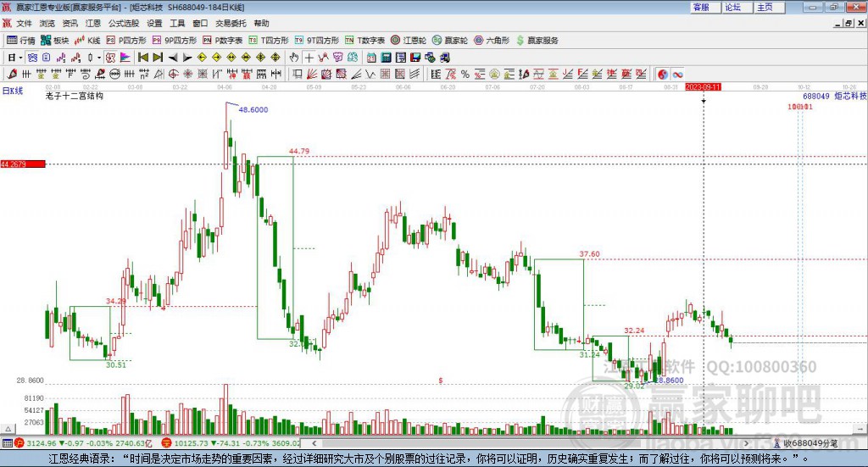The height and width of the screenshot is (467, 868).
Task: Open the candlestick style dropdown arrow
Action: pyautogui.click(x=99, y=58)
